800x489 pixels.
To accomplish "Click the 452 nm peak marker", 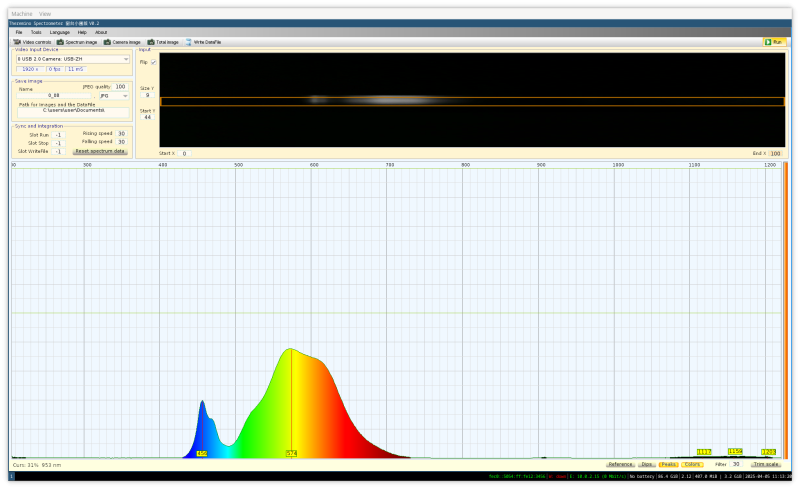I will click(202, 454).
